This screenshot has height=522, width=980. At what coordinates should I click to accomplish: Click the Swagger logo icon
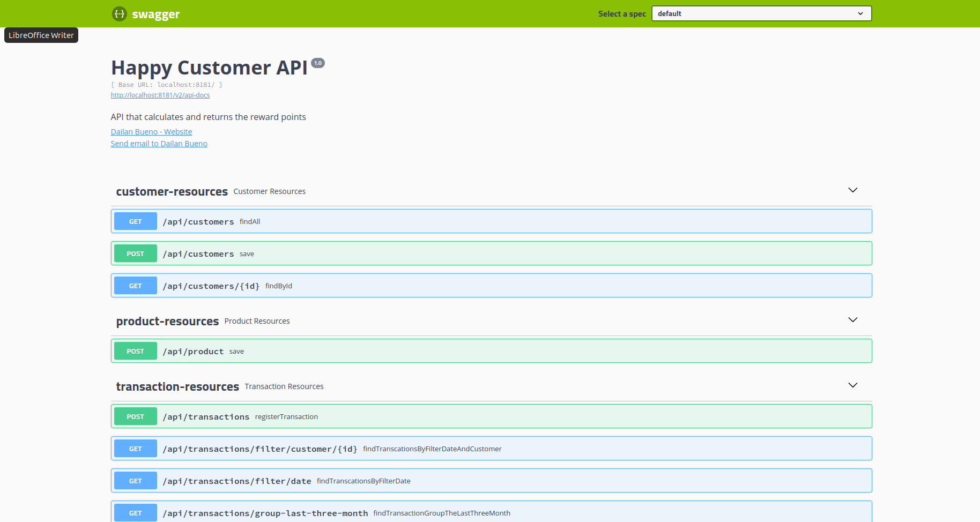(119, 14)
